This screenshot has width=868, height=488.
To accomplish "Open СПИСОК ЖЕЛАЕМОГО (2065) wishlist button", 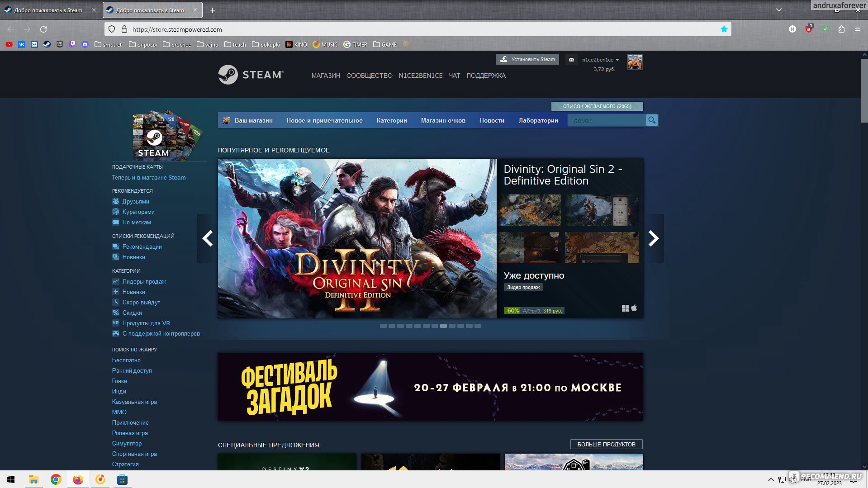I will coord(597,106).
